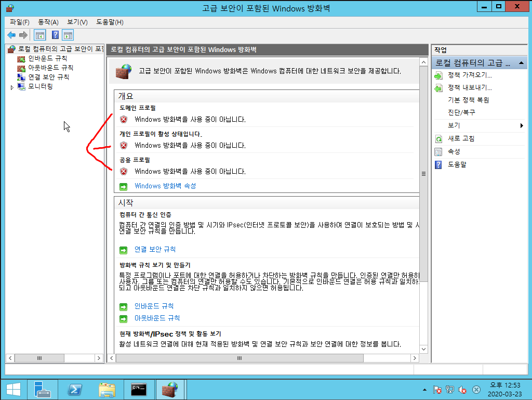Open PowerShell from the taskbar
The width and height of the screenshot is (532, 400).
coord(75,390)
